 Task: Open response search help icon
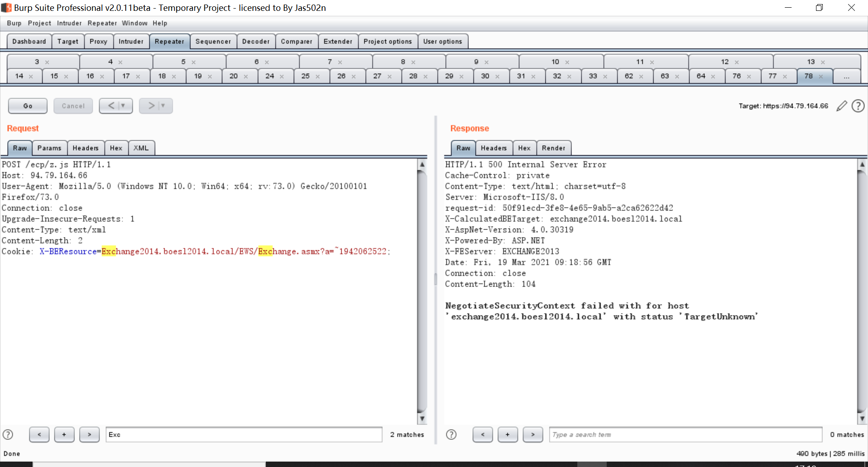click(451, 434)
